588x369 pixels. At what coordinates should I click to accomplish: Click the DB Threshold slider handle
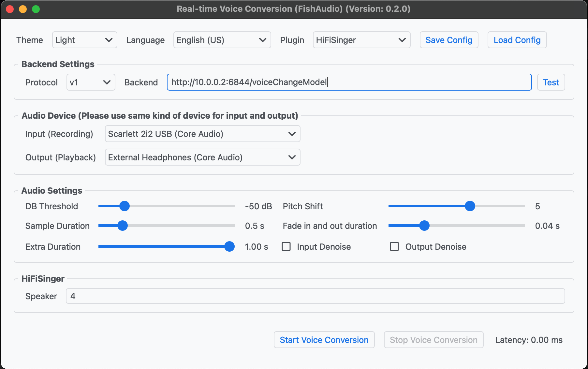pyautogui.click(x=125, y=206)
